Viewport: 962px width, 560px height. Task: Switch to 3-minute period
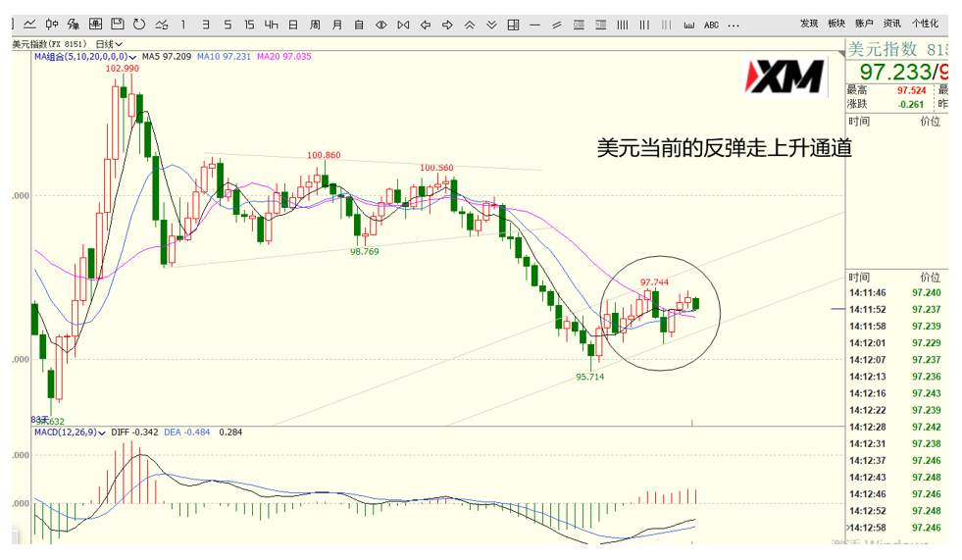206,25
